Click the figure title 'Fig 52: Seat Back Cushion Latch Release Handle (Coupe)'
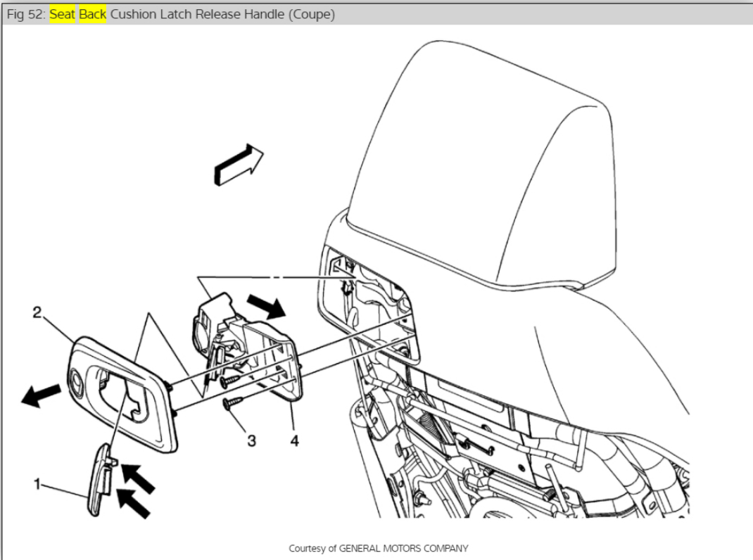Screen dimensions: 753x560 click(x=170, y=14)
